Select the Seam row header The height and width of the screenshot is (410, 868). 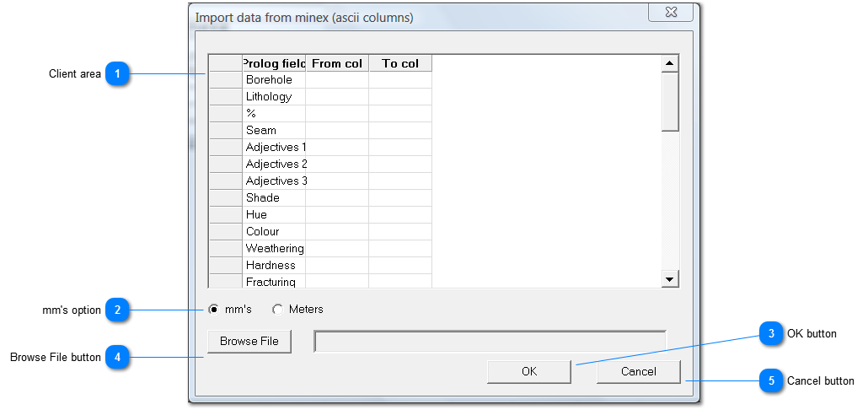click(x=225, y=131)
